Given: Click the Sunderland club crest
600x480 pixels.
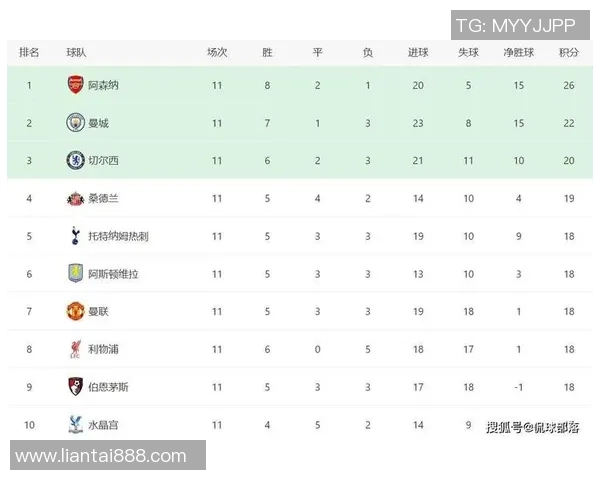Looking at the screenshot, I should coord(76,198).
